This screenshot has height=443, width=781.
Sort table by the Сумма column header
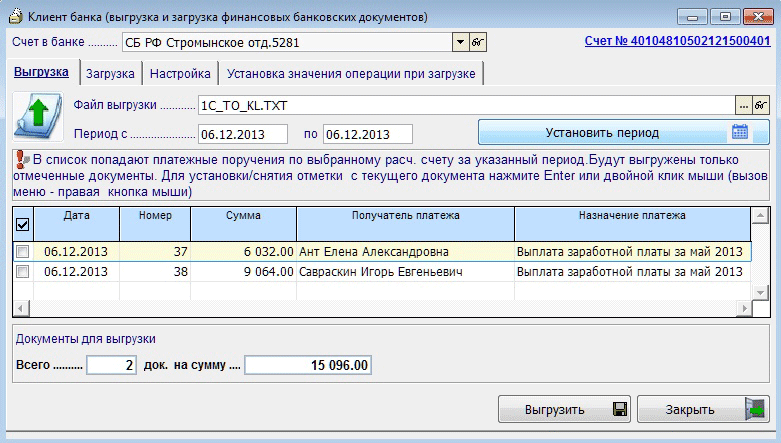tap(243, 215)
